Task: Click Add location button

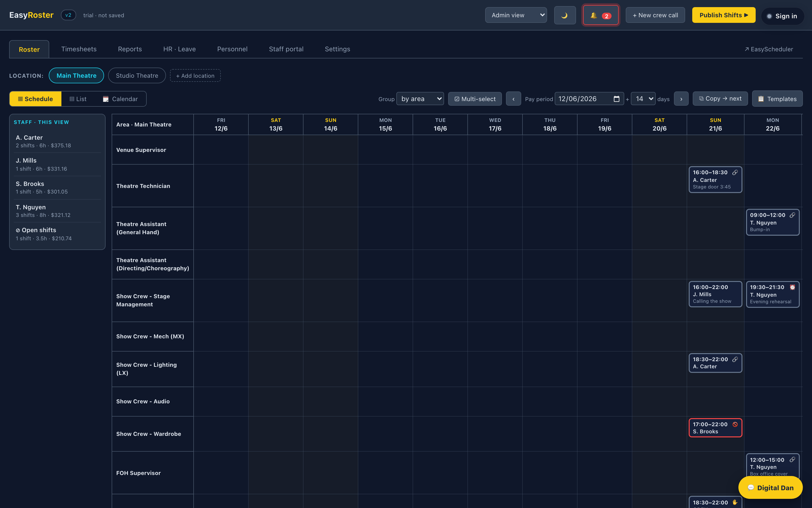Action: coord(195,76)
